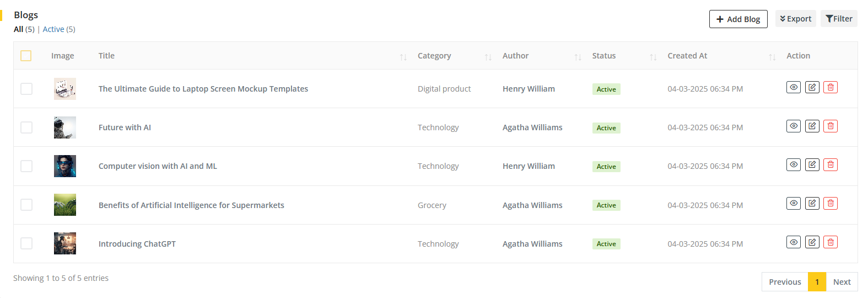868x298 pixels.
Task: Click the Add Blog button
Action: point(738,19)
